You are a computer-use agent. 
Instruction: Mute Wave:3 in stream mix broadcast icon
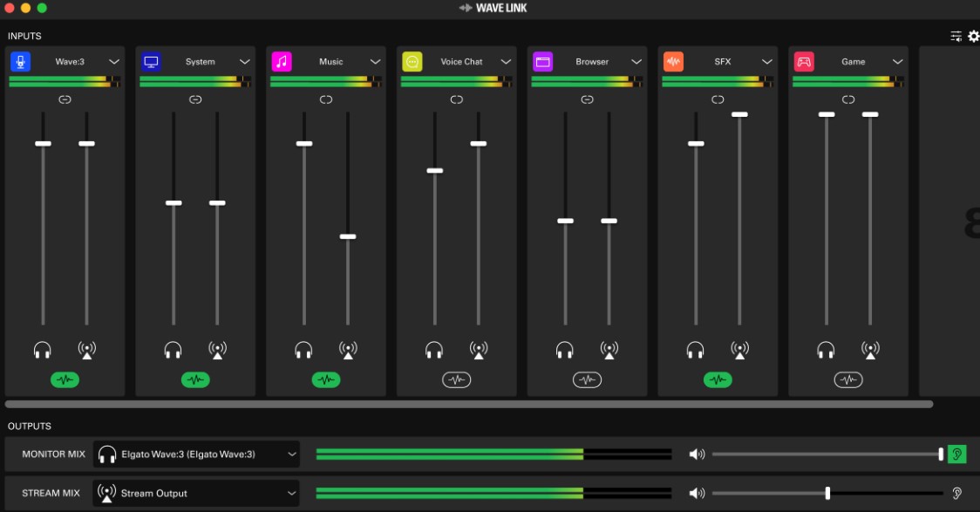(87, 350)
